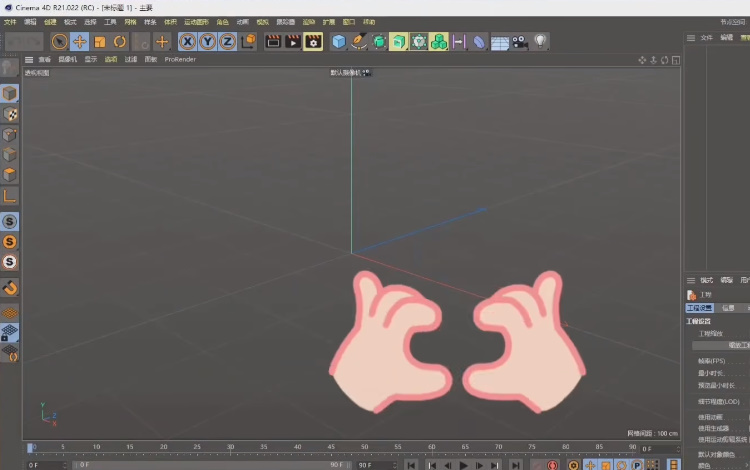Go to end of animation
This screenshot has width=750, height=470.
tap(516, 465)
